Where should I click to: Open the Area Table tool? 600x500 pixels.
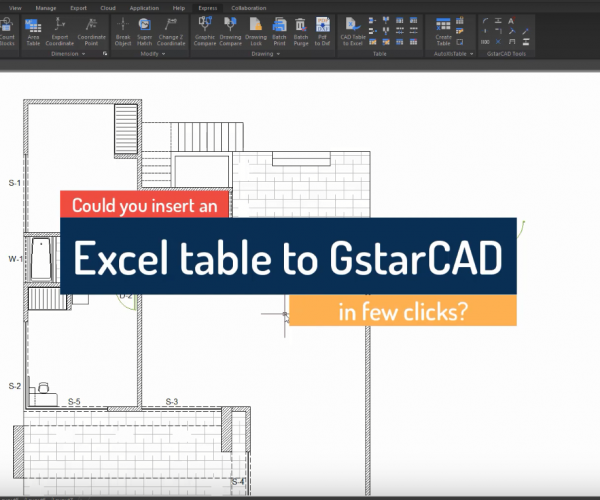point(33,32)
